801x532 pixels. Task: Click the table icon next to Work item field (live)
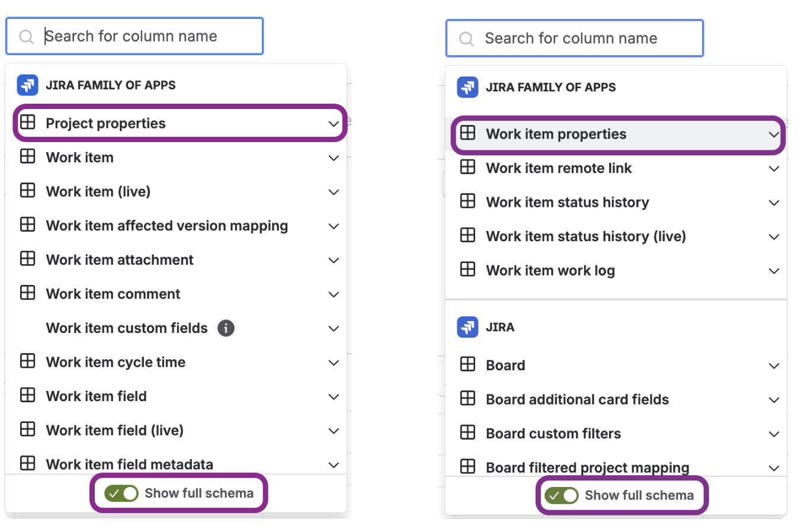click(x=28, y=430)
